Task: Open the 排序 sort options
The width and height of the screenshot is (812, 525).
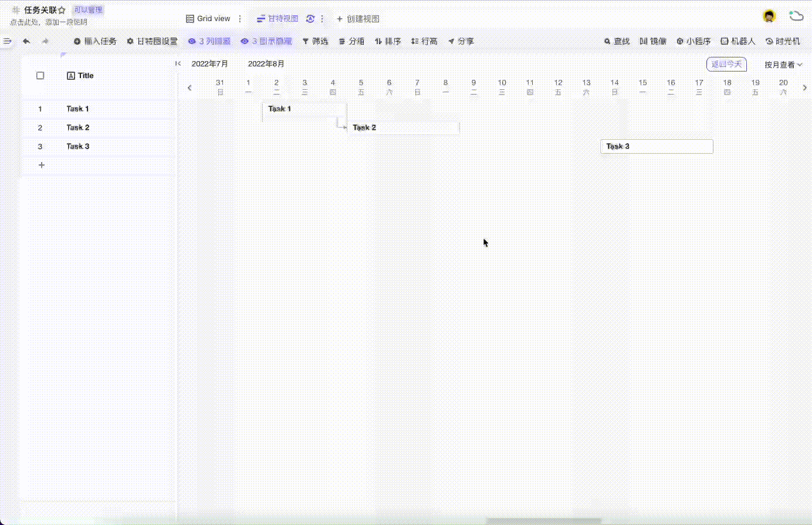Action: (387, 41)
